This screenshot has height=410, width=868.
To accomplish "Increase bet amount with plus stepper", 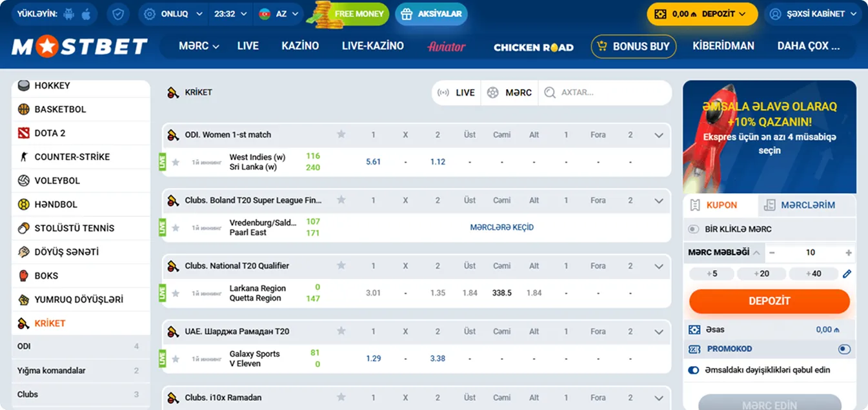I will coord(848,253).
